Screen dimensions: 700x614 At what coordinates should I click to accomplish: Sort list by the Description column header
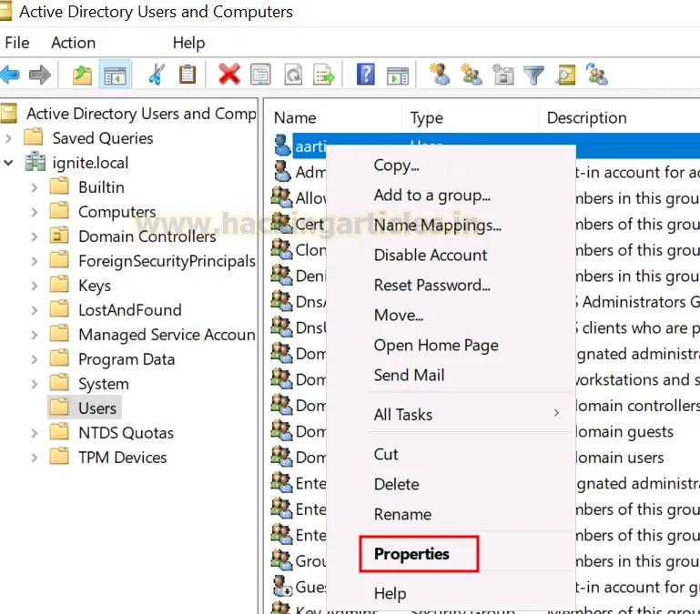(x=586, y=117)
